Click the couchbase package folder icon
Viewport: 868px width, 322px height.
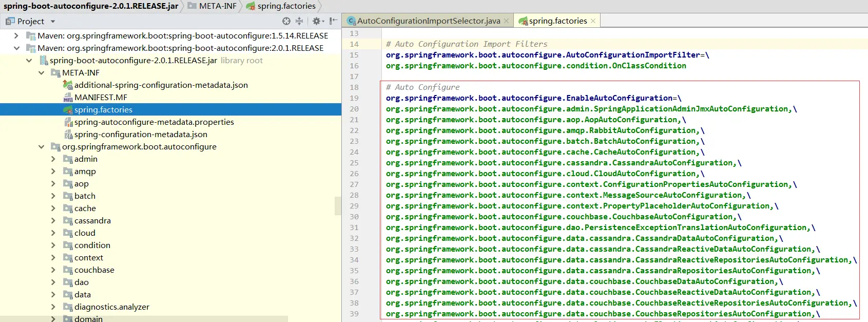point(68,270)
